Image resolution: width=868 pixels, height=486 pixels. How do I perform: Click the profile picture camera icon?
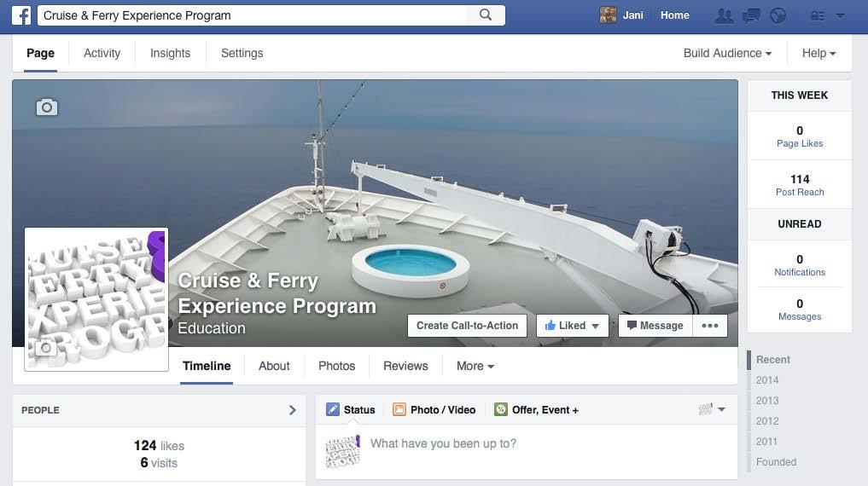46,348
